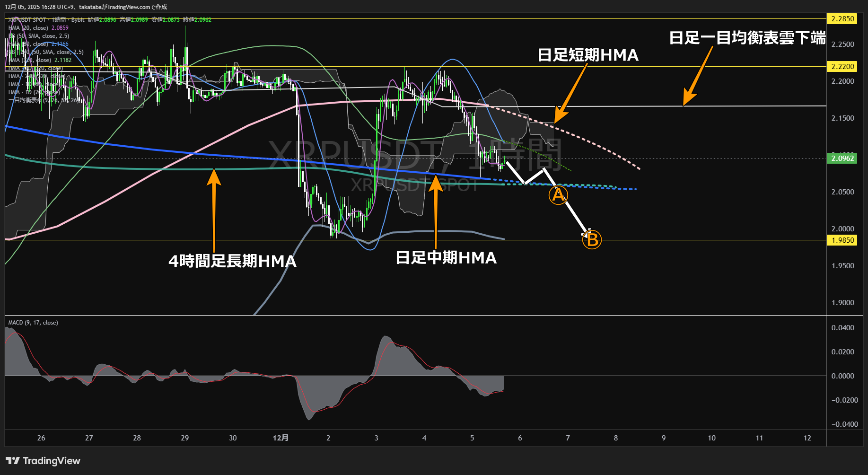Click the 9 date on time axis
This screenshot has width=868, height=475.
coord(664,438)
